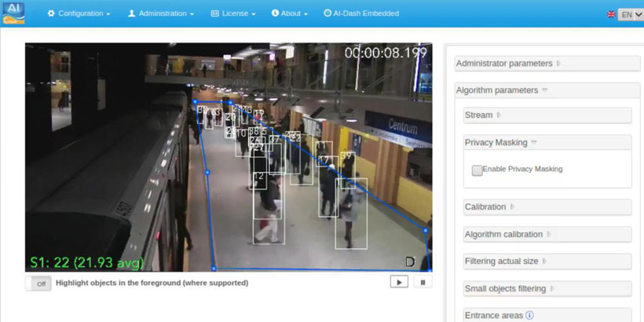
Task: Click the user icon beside Administration
Action: [x=132, y=13]
